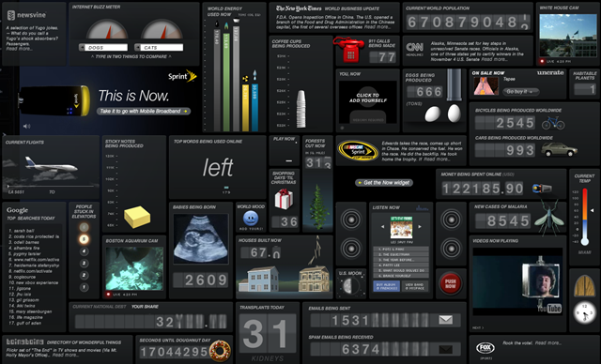Click the "Go buy it" button
The width and height of the screenshot is (601, 364).
[520, 92]
